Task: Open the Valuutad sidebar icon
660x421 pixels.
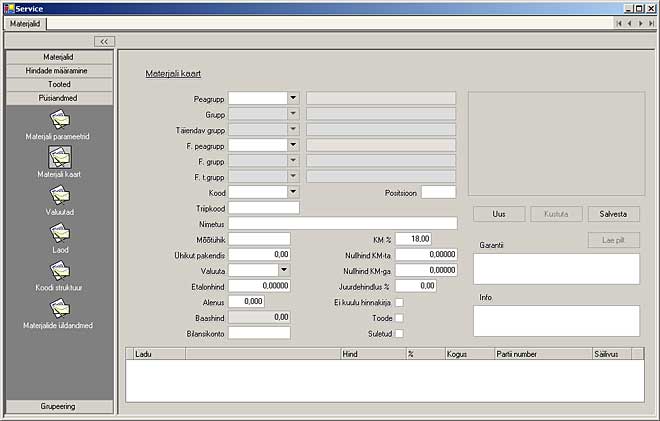Action: point(59,196)
